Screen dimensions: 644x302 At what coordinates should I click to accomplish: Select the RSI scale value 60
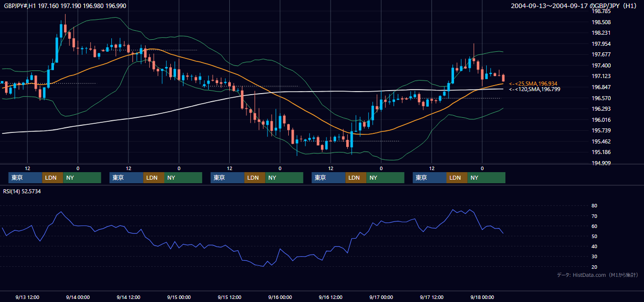pyautogui.click(x=595, y=226)
